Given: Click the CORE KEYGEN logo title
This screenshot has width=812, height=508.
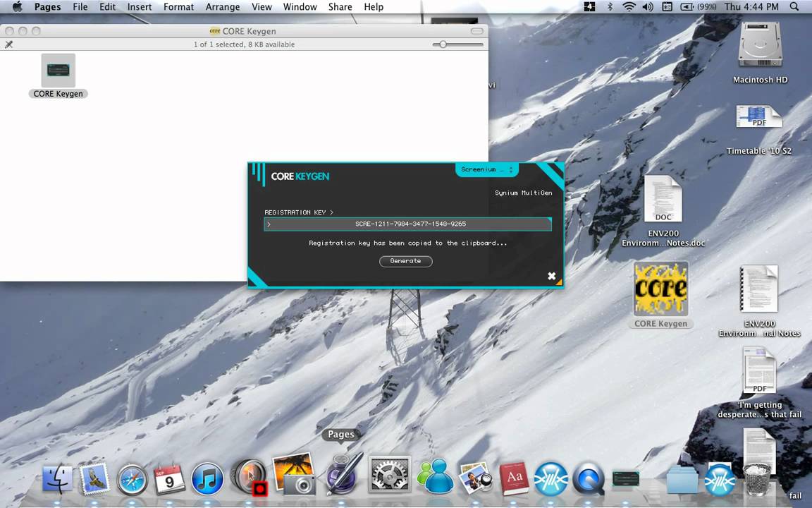Looking at the screenshot, I should [300, 176].
